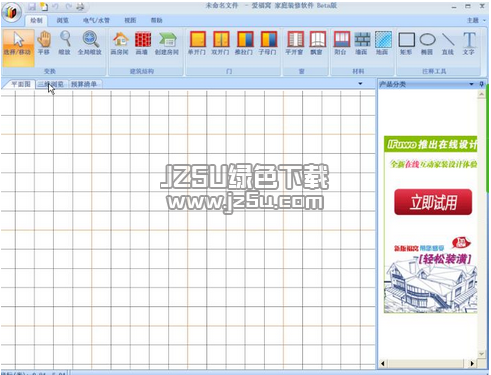Select the 文字 text annotation tool
The image size is (491, 375).
click(x=469, y=43)
